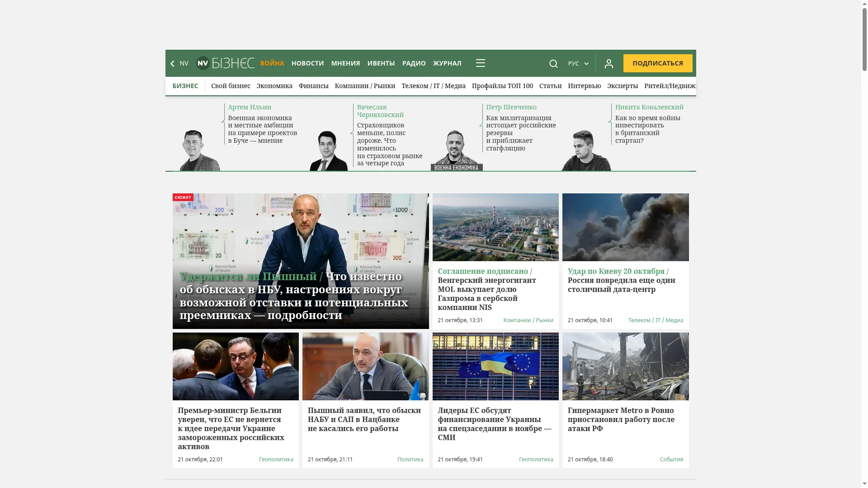This screenshot has height=488, width=868.
Task: Open MOL buys Gazprom share headline
Action: pyautogui.click(x=487, y=289)
